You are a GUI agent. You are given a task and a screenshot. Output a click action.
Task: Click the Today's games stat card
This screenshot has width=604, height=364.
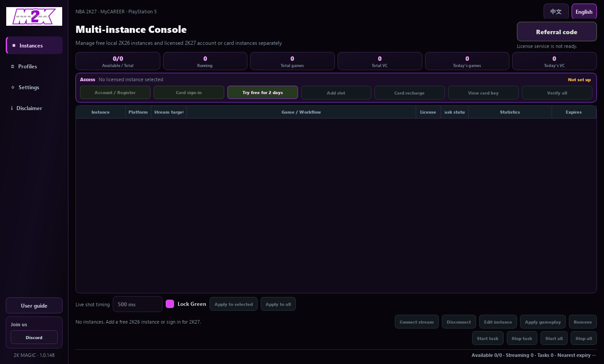(467, 61)
